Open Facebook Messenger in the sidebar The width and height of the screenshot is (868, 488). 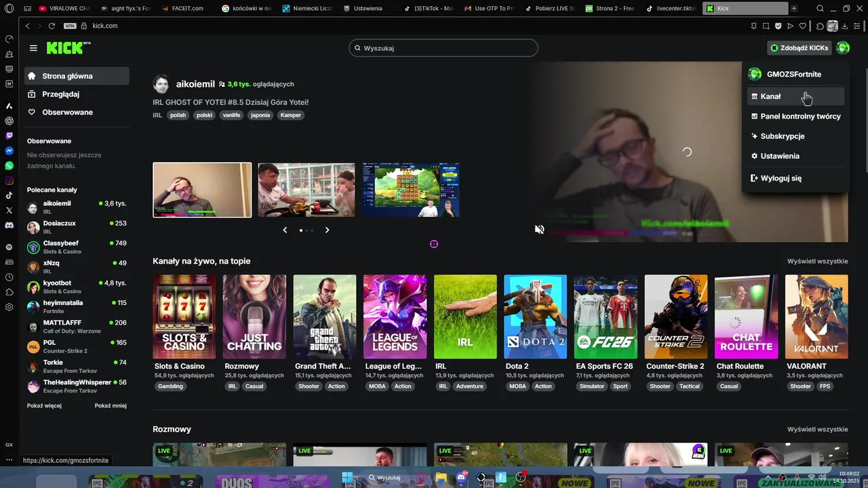point(9,150)
